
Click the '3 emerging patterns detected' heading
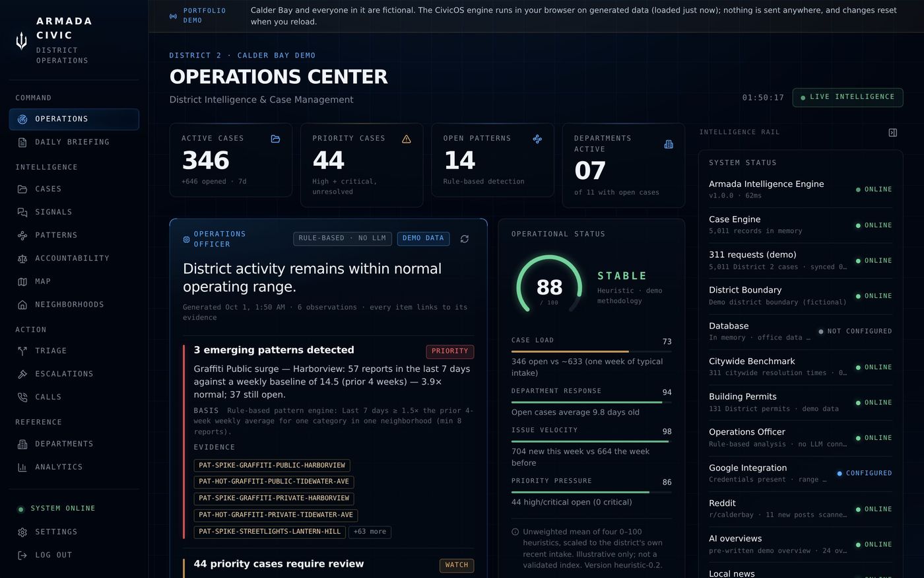coord(274,350)
